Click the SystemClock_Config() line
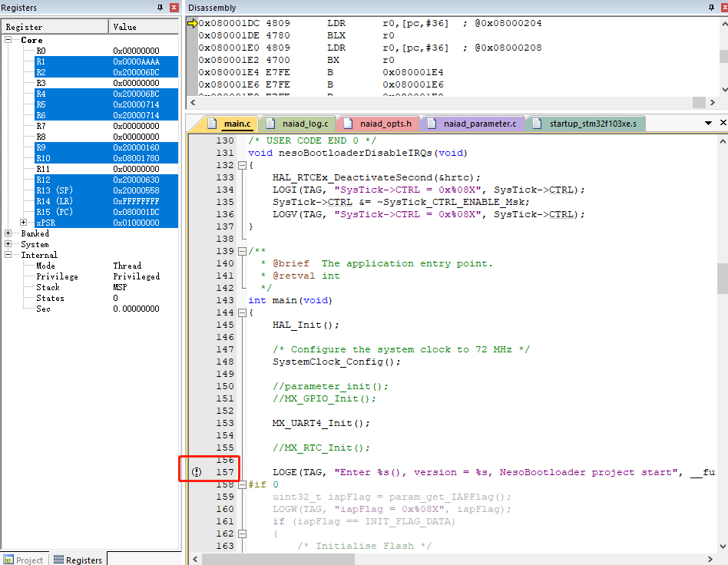728x565 pixels. pos(336,362)
